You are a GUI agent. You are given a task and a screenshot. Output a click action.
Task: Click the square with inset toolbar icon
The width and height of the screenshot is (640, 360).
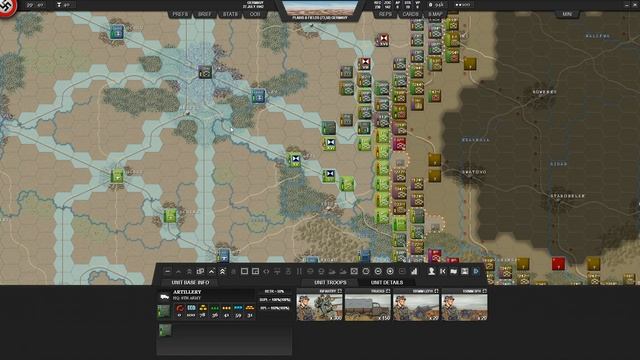[x=255, y=271]
